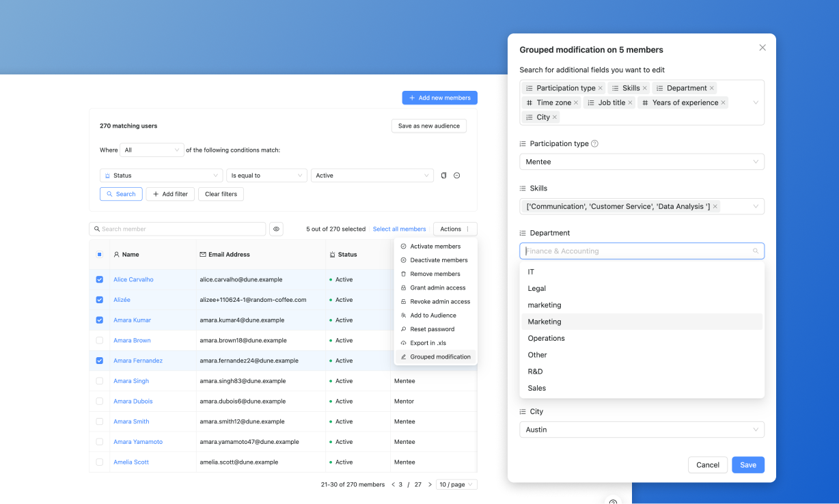Open the Participation type Mentee dropdown

coord(642,162)
